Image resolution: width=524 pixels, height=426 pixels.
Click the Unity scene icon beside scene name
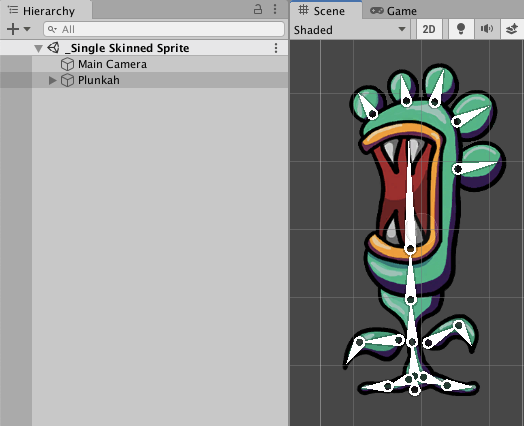pos(53,48)
